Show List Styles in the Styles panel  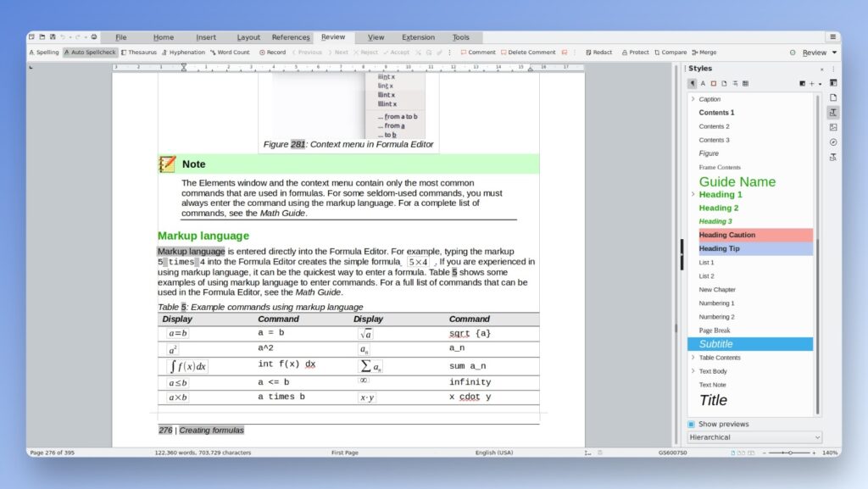coord(735,84)
